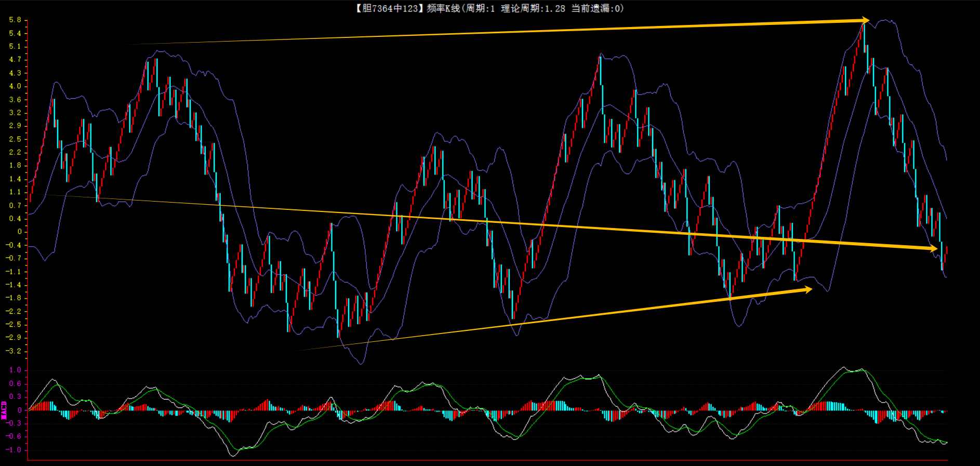The height and width of the screenshot is (466, 980).
Task: Click the 1.4 axis label
Action: 15,179
